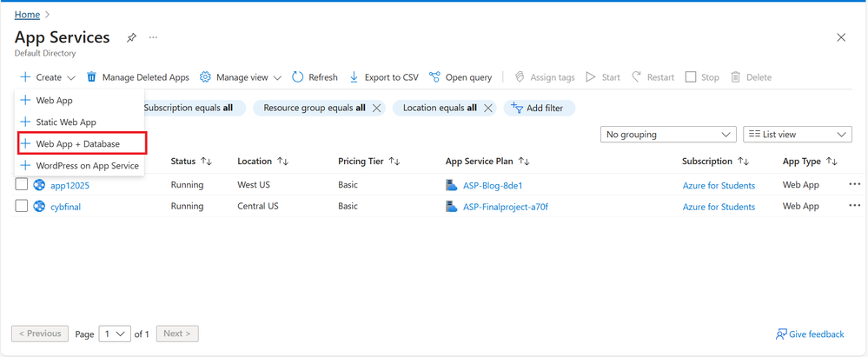Click the Stop toolbar button
The width and height of the screenshot is (868, 357).
tap(702, 77)
